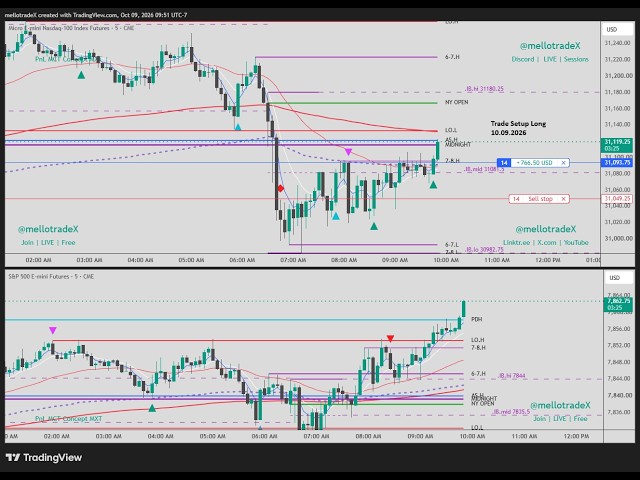Click the 'Trade Setup Long' text note

click(518, 123)
